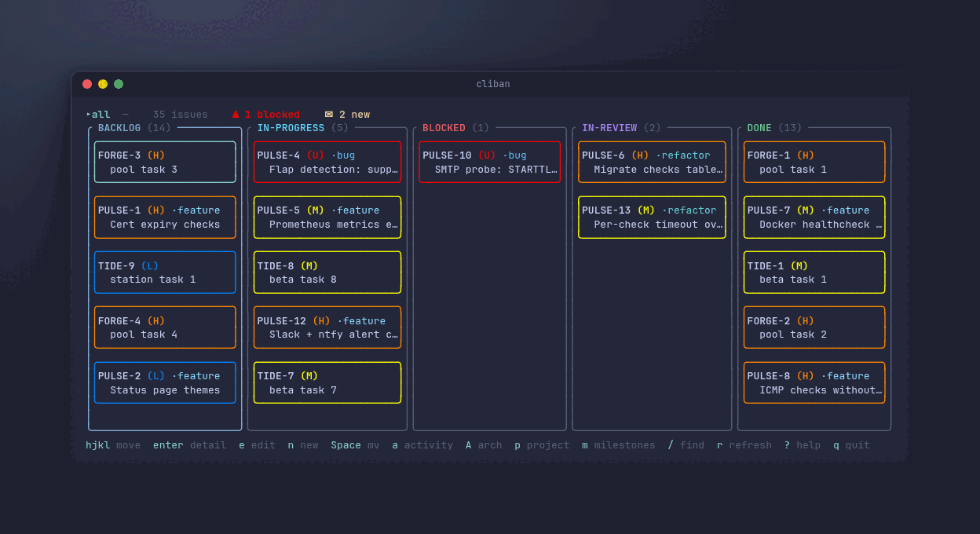Viewport: 980px width, 534px height.
Task: Close the cliban terminal window
Action: click(87, 84)
